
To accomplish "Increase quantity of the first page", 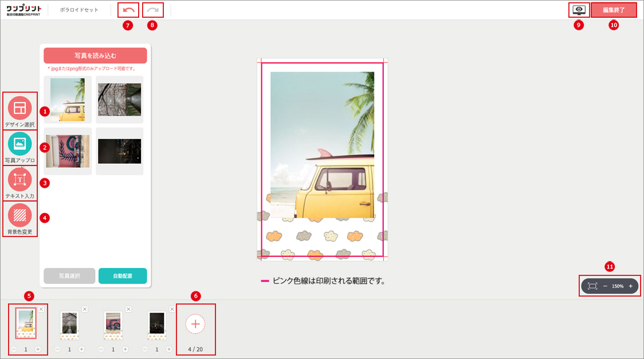I will [x=38, y=349].
